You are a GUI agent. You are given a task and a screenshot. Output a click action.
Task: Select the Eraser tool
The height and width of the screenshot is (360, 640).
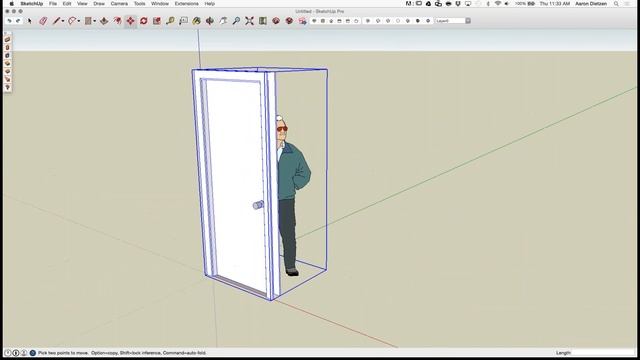pos(43,21)
